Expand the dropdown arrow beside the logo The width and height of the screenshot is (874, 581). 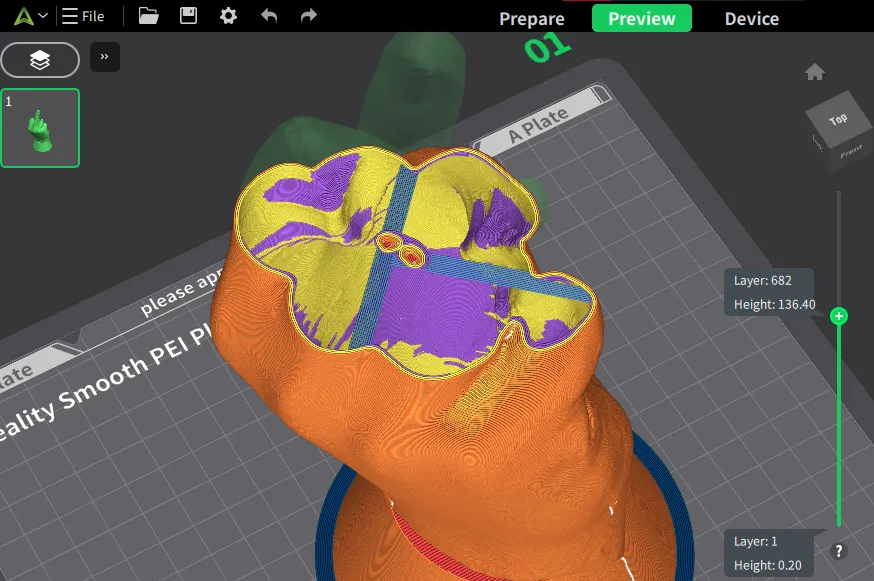[43, 16]
